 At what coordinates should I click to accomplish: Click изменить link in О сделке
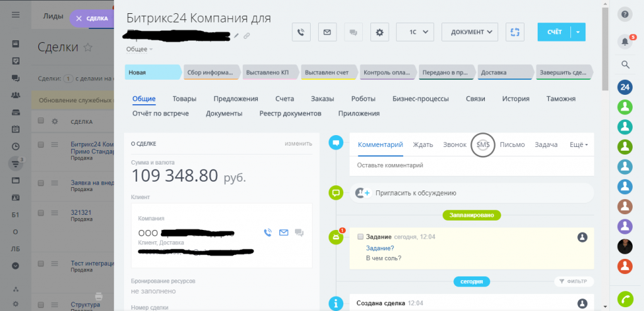pos(298,143)
